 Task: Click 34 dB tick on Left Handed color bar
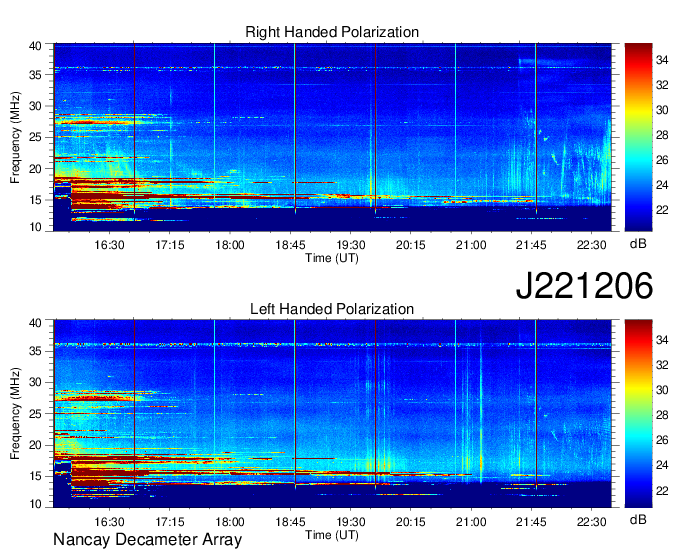tap(662, 340)
